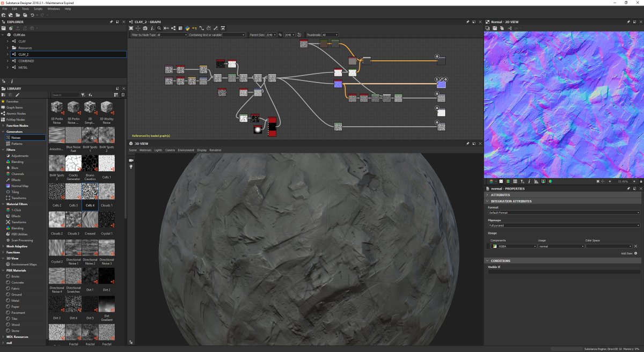Open the Edit menu
Screen dimensions: 644x352
tap(14, 9)
